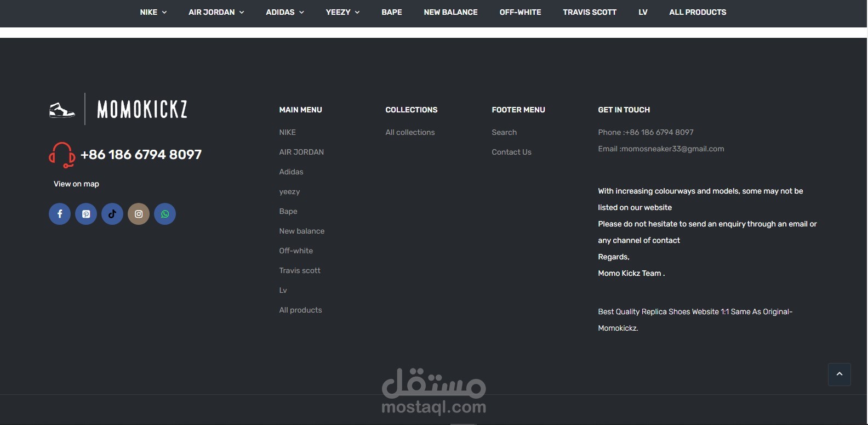Click the COLLECTIONS heading
Image resolution: width=868 pixels, height=425 pixels.
[x=412, y=110]
